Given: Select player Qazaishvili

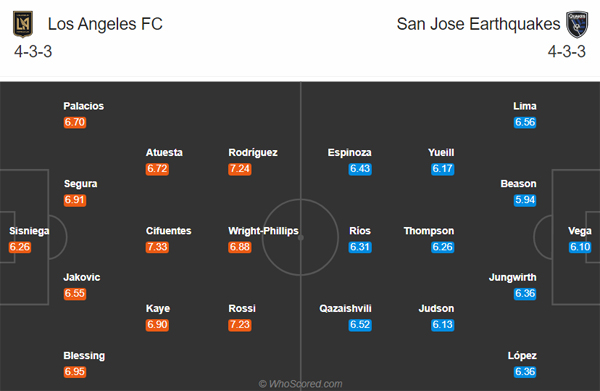Looking at the screenshot, I should 346,308.
